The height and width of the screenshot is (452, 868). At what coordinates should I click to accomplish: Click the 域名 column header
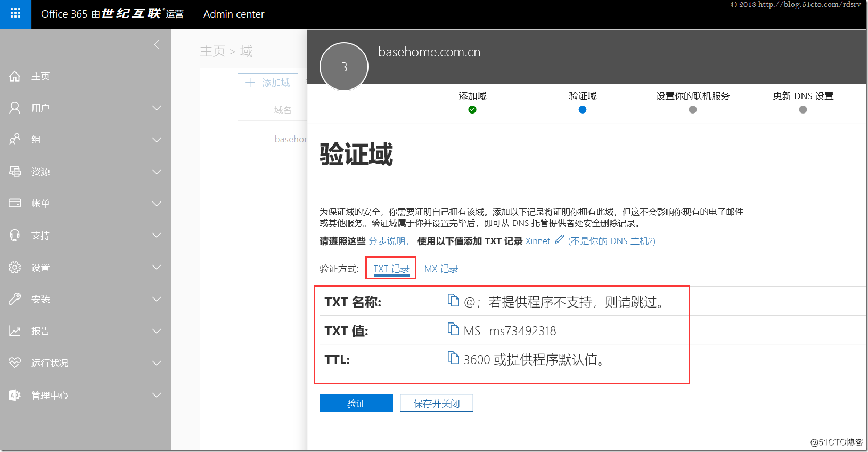point(283,110)
